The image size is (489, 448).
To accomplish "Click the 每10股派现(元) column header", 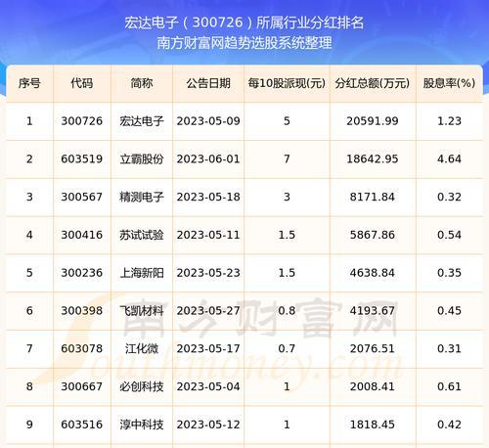I will tap(287, 83).
